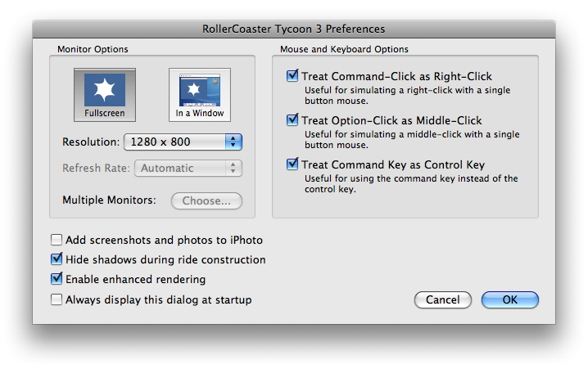
Task: Open the Refresh Rate Automatic dropdown
Action: (188, 169)
